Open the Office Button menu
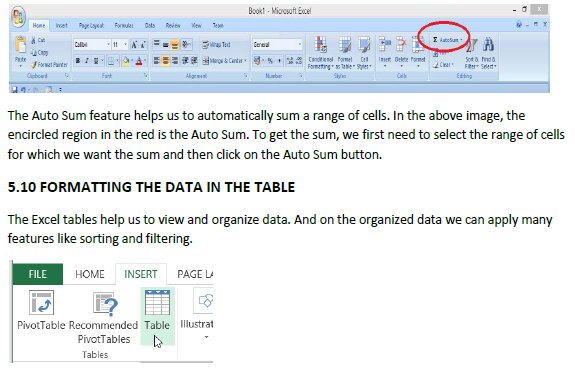The width and height of the screenshot is (575, 375). point(18,17)
